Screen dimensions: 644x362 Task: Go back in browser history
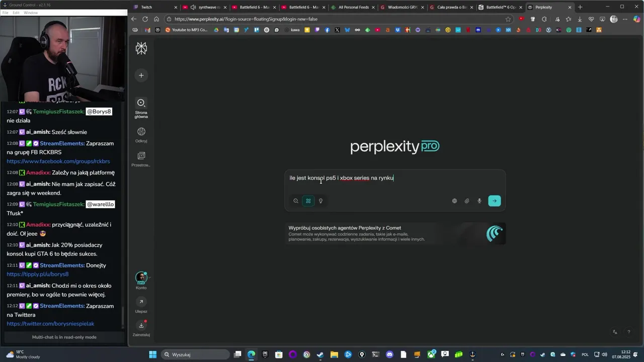click(x=134, y=19)
